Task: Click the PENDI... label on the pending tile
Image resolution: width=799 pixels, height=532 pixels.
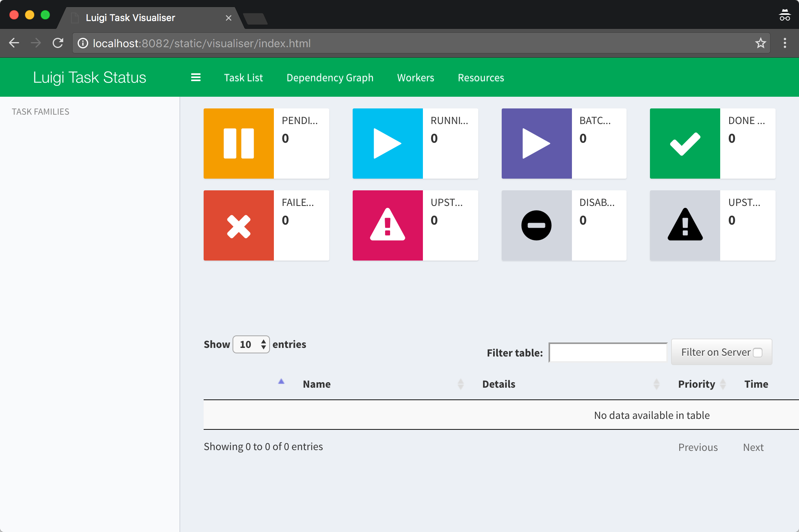Action: click(300, 121)
